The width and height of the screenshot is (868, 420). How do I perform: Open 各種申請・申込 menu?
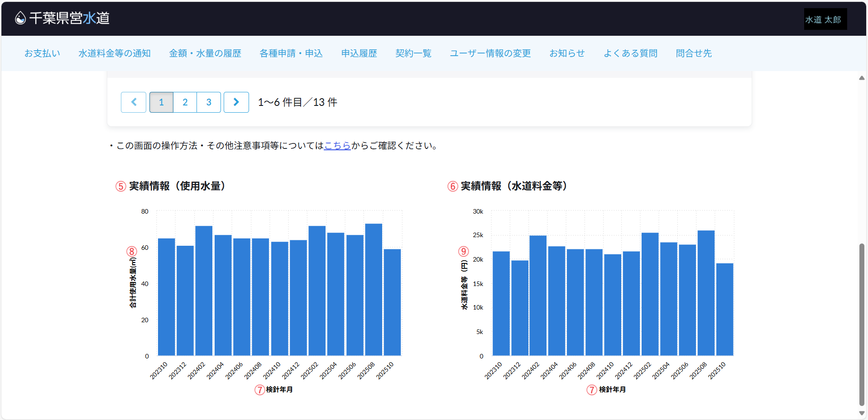pos(291,53)
